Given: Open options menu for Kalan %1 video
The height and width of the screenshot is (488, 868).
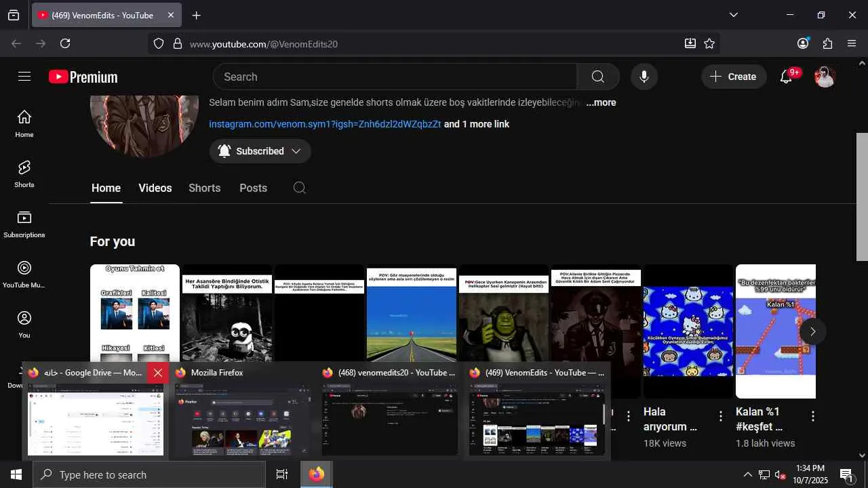Looking at the screenshot, I should [813, 416].
